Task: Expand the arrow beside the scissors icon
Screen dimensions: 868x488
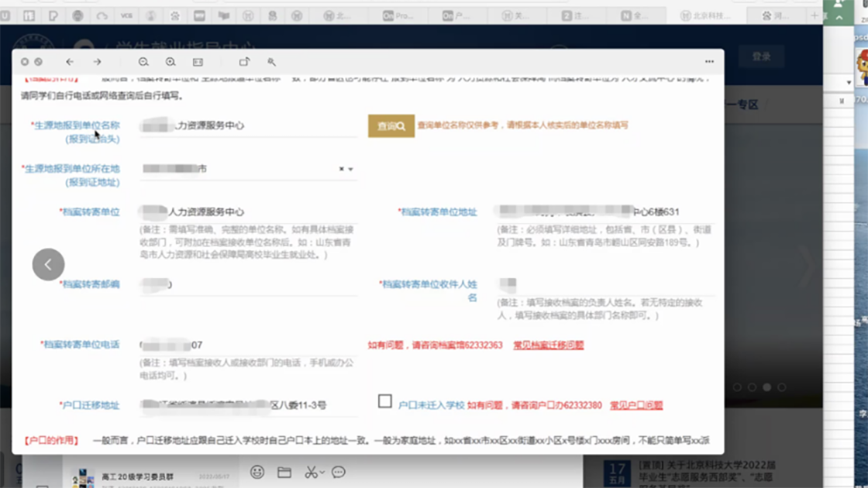Action: pos(322,473)
